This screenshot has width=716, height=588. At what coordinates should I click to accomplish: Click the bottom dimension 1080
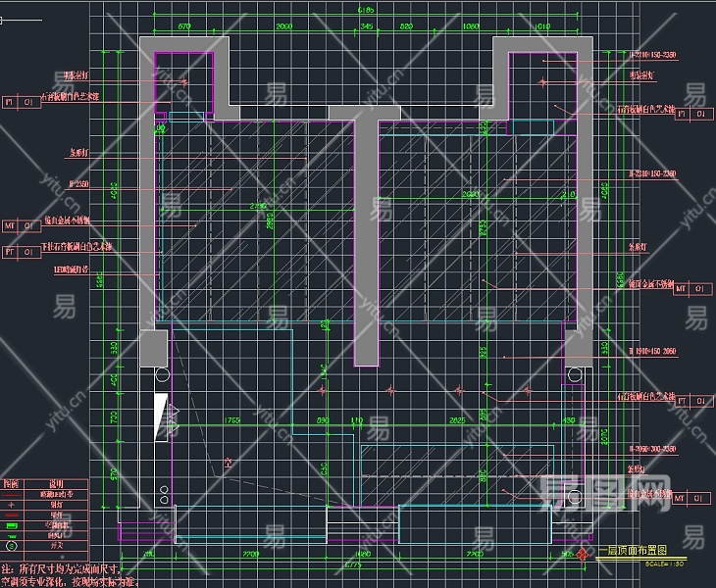(x=363, y=554)
